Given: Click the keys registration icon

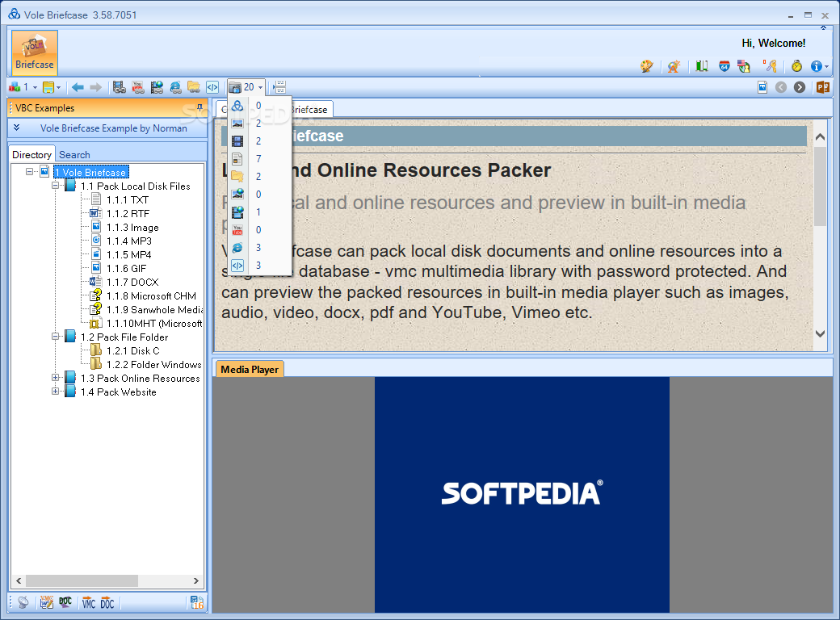Looking at the screenshot, I should click(771, 66).
